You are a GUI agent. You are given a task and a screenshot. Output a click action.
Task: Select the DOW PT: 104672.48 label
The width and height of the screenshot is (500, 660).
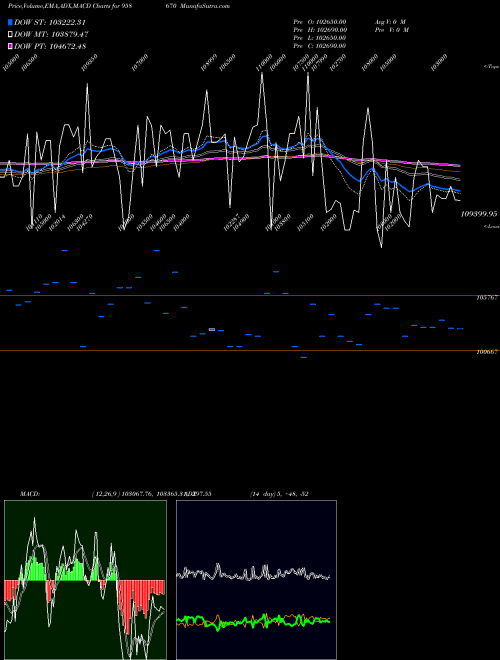pyautogui.click(x=50, y=46)
